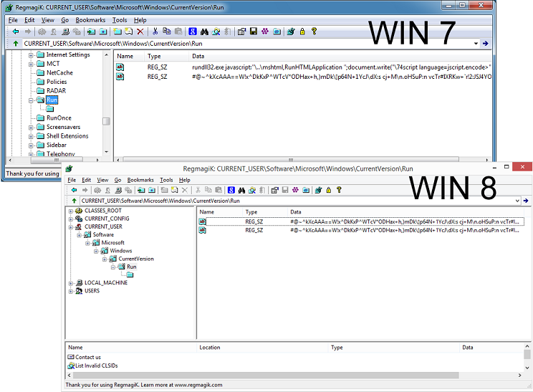Click Win 7 address bar path field

point(246,44)
